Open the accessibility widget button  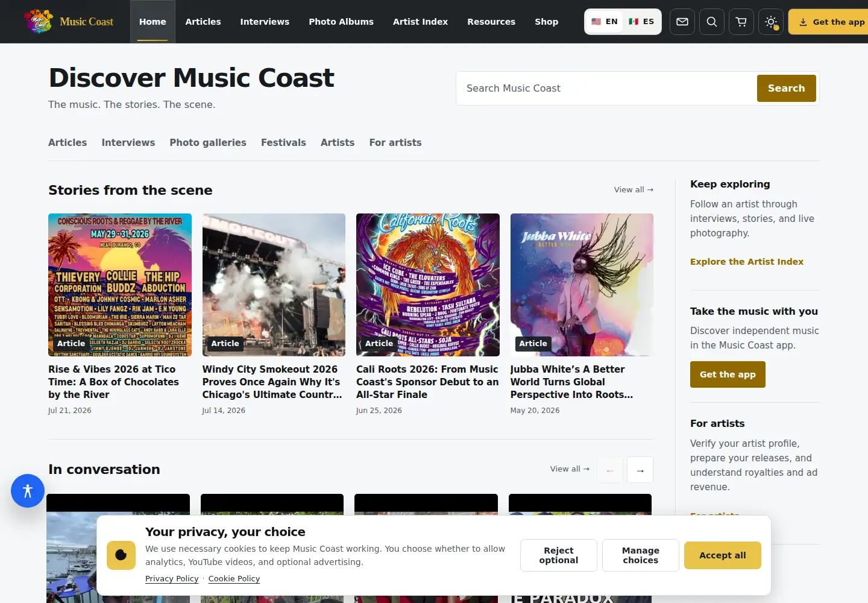(28, 491)
